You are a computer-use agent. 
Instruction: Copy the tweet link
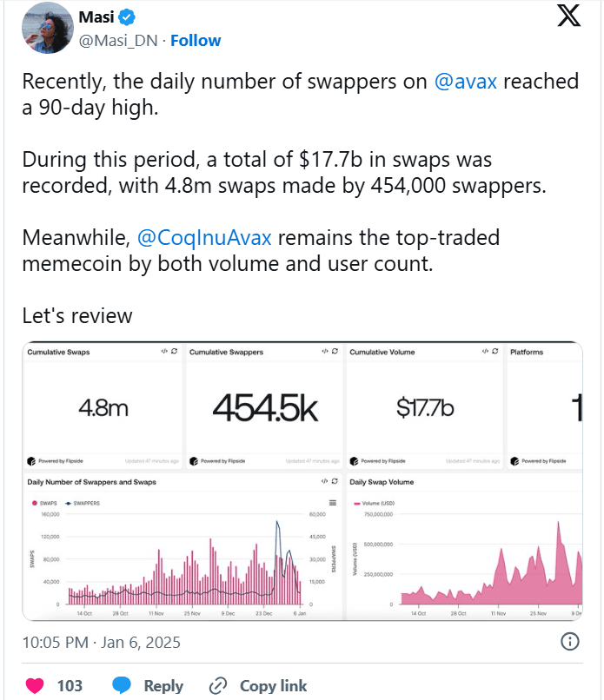pos(259,685)
